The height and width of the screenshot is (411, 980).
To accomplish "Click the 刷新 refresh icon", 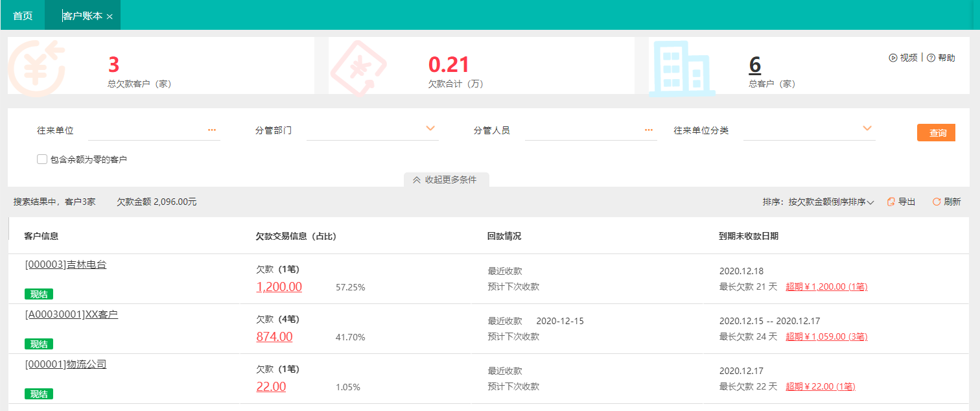I will click(937, 202).
